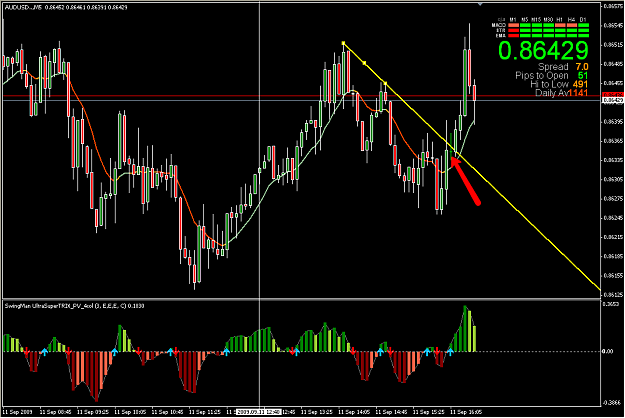The image size is (625, 418).
Task: Click the 11 Sep 14:05 time label
Action: [354, 412]
